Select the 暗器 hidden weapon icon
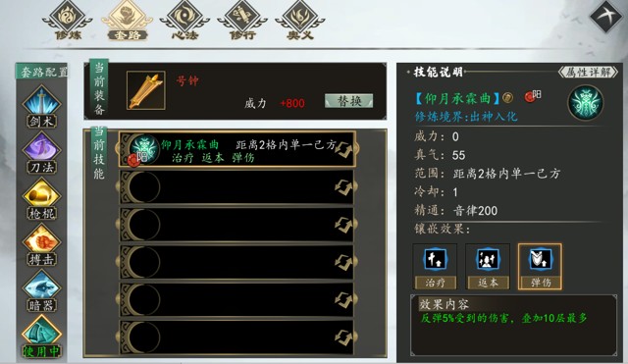The height and width of the screenshot is (364, 628). click(41, 291)
